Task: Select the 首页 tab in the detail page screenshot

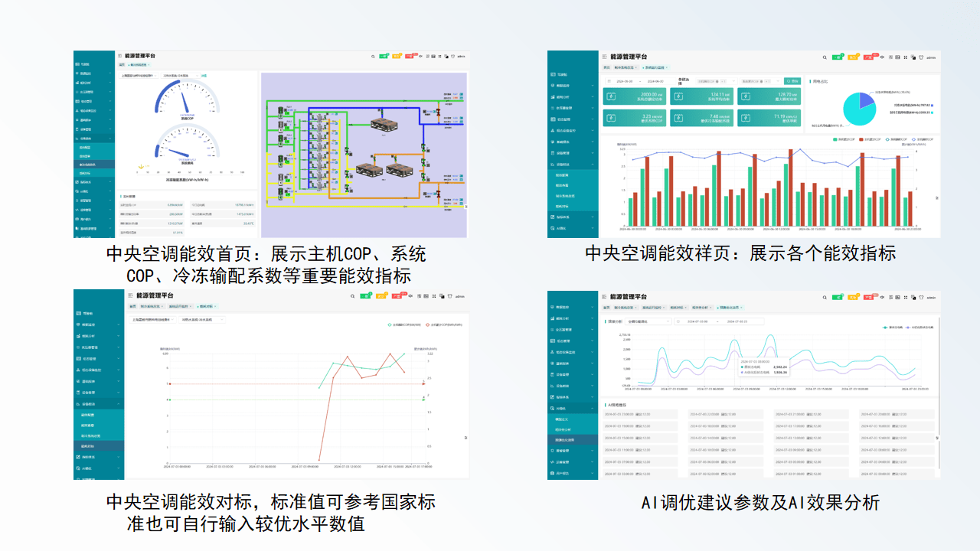Action: tap(606, 67)
